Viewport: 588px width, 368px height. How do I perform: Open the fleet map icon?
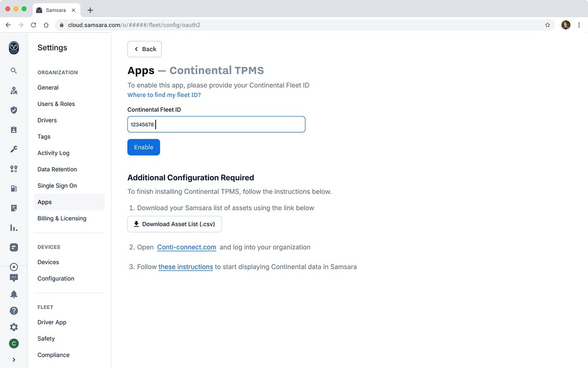(14, 91)
